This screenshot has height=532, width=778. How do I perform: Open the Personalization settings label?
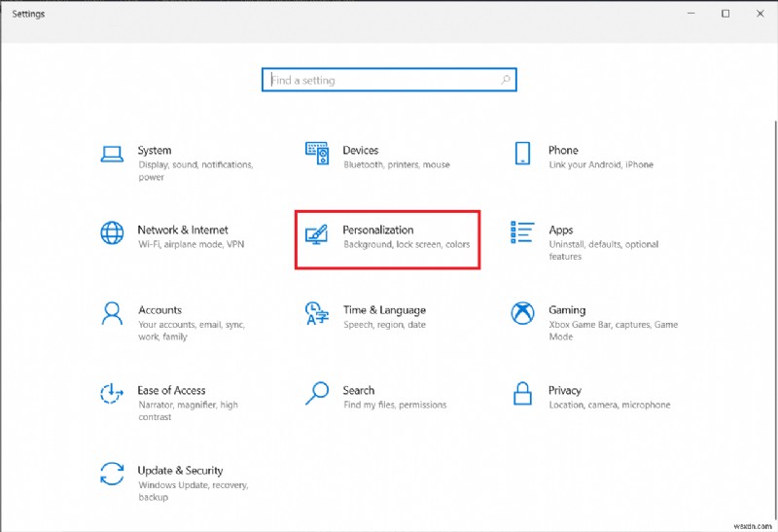point(378,231)
